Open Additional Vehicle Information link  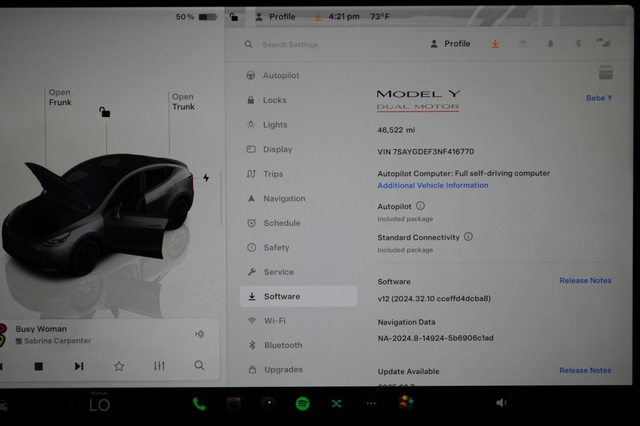[x=433, y=185]
